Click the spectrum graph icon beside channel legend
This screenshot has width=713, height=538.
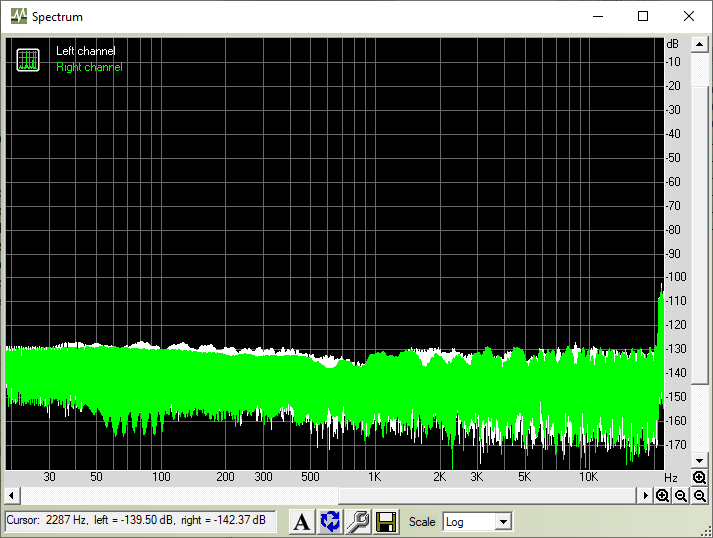[27, 59]
